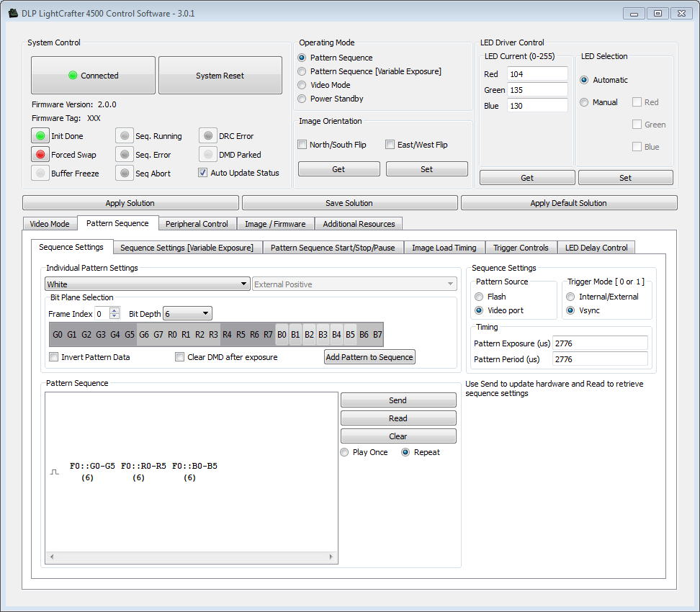
Task: Select Internal/External trigger mode
Action: (x=570, y=297)
